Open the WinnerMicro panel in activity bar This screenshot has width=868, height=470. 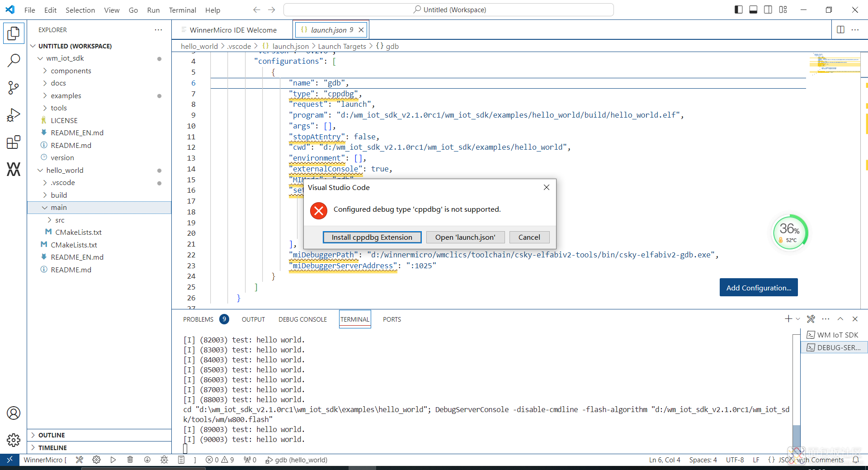14,169
